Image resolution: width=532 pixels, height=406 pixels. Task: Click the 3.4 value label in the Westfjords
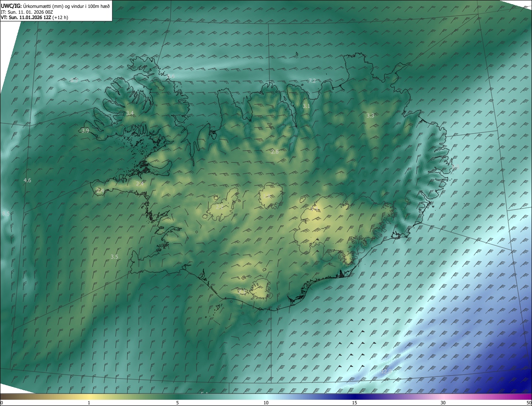[x=130, y=113]
